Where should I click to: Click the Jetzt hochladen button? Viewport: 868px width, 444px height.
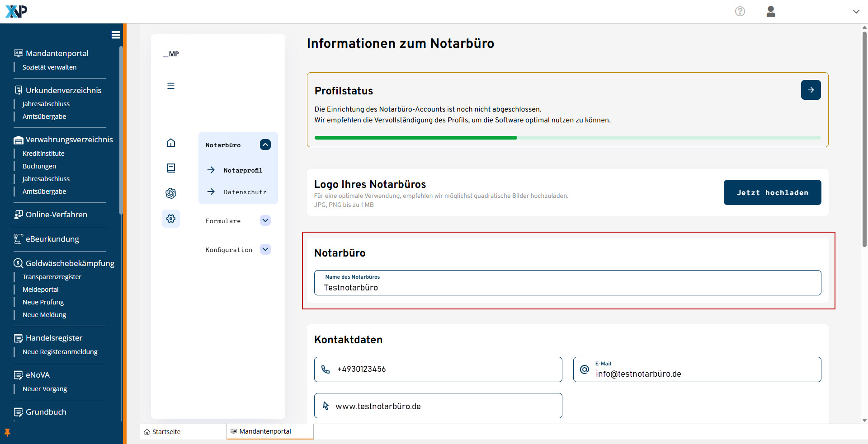(772, 192)
